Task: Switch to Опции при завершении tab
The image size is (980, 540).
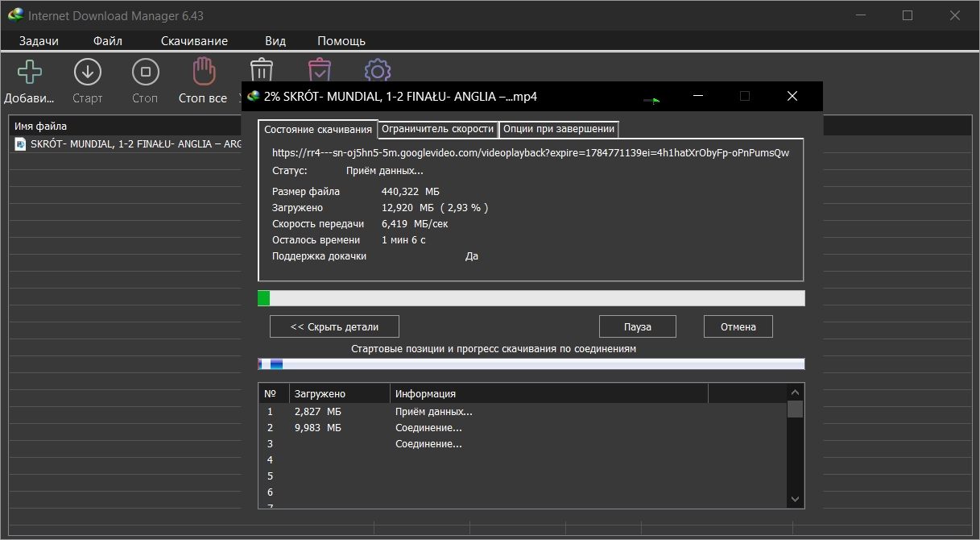Action: (x=559, y=128)
